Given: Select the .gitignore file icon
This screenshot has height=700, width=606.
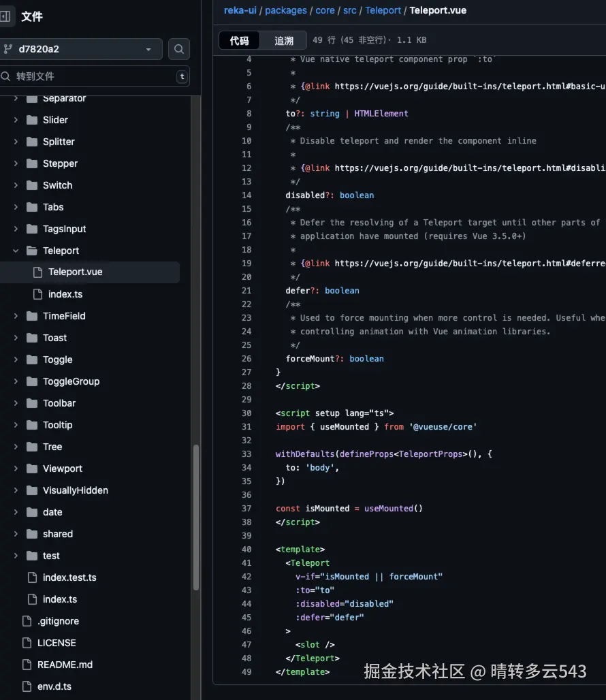Looking at the screenshot, I should point(27,621).
